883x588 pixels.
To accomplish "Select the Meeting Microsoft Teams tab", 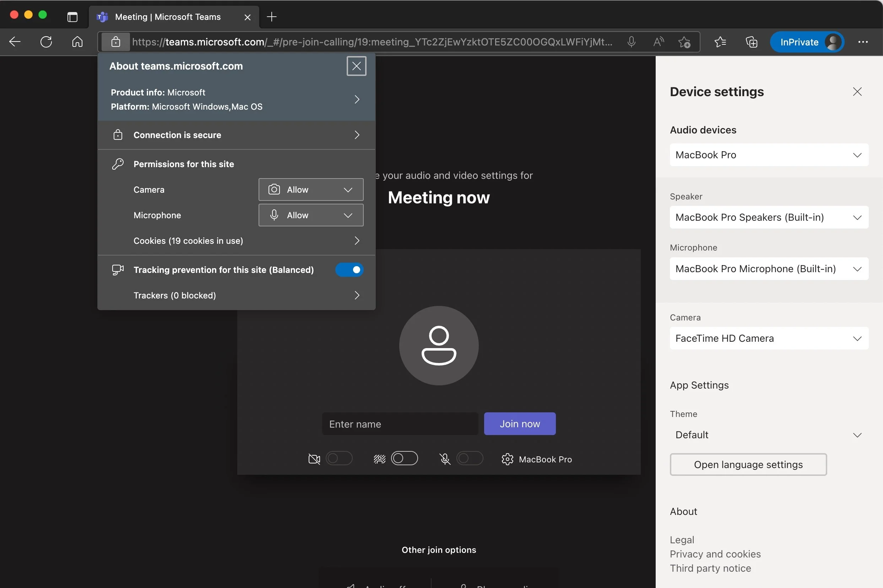I will tap(167, 17).
